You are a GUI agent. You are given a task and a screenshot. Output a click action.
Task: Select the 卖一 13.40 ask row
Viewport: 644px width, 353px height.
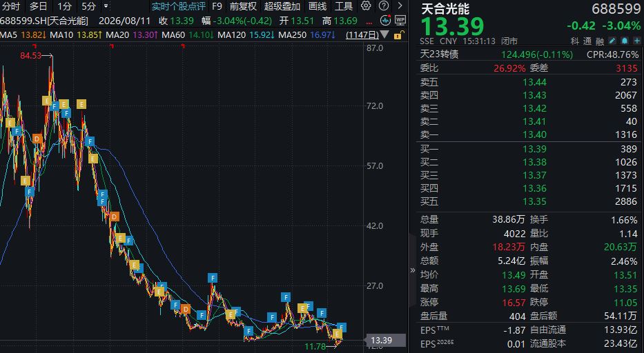pyautogui.click(x=529, y=134)
